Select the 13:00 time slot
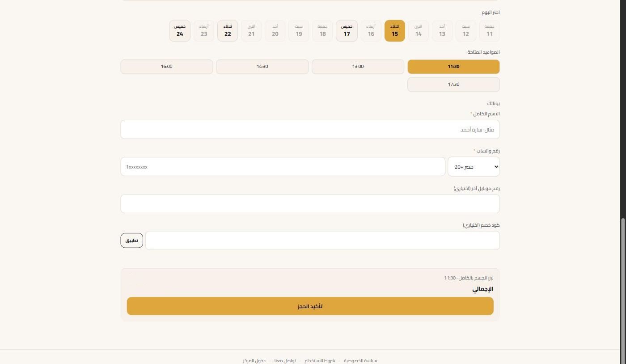 [358, 67]
